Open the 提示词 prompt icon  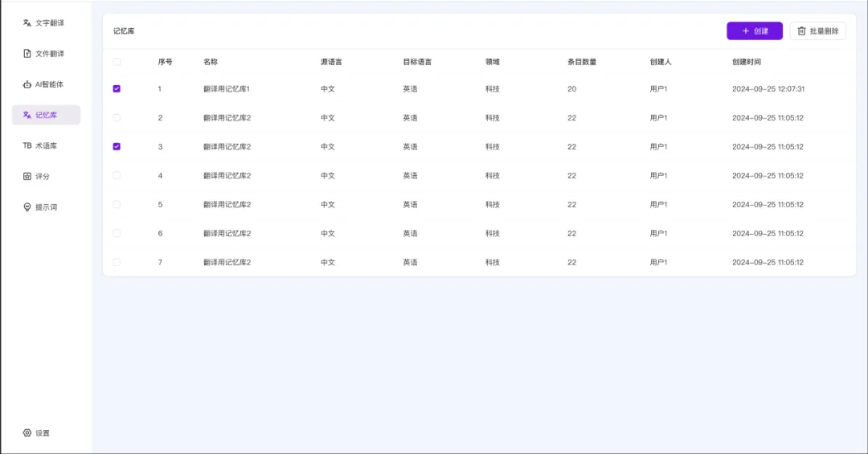27,207
